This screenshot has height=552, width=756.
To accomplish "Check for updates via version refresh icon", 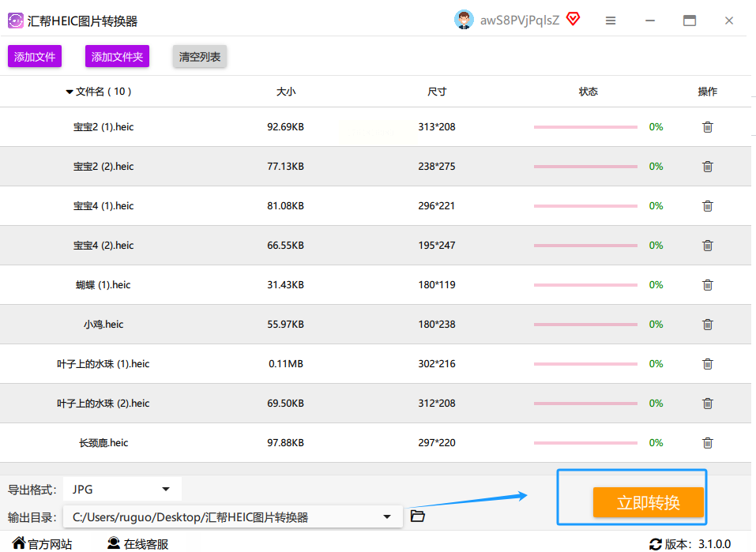I will click(x=655, y=544).
